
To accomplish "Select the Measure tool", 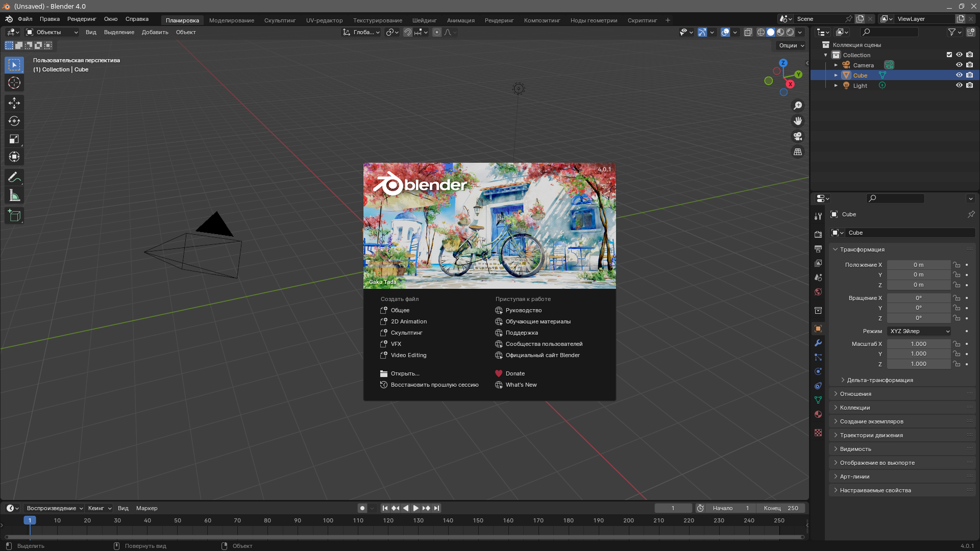I will click(14, 195).
